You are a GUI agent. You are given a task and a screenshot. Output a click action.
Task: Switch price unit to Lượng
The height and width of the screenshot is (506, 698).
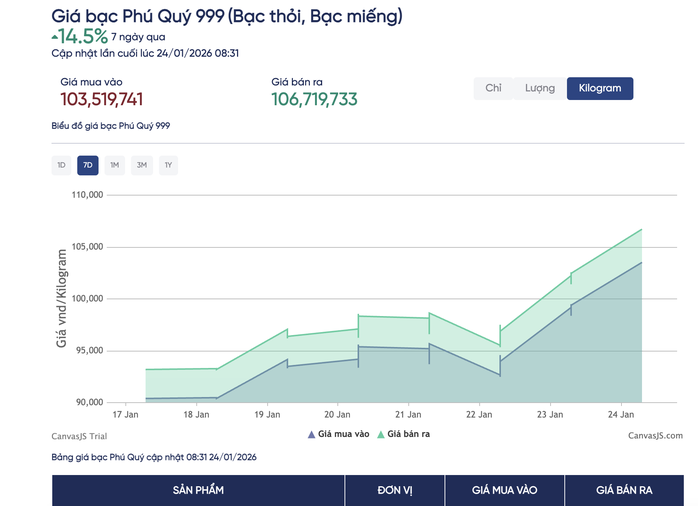click(x=540, y=88)
